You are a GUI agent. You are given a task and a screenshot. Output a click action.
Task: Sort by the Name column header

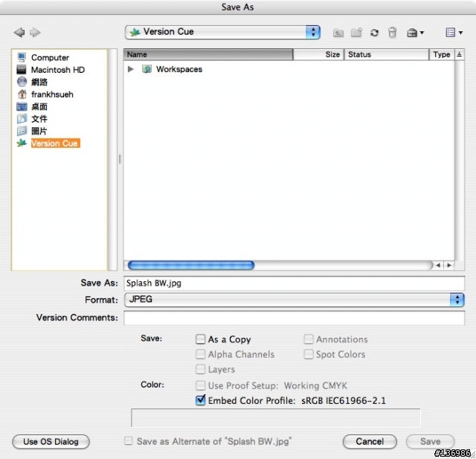tap(208, 54)
